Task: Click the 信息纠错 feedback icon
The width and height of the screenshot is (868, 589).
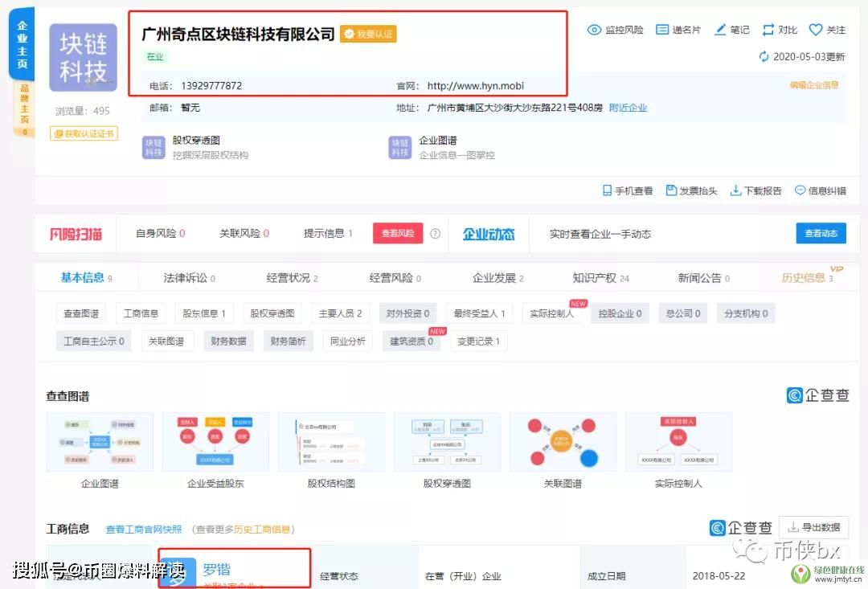Action: pyautogui.click(x=800, y=190)
